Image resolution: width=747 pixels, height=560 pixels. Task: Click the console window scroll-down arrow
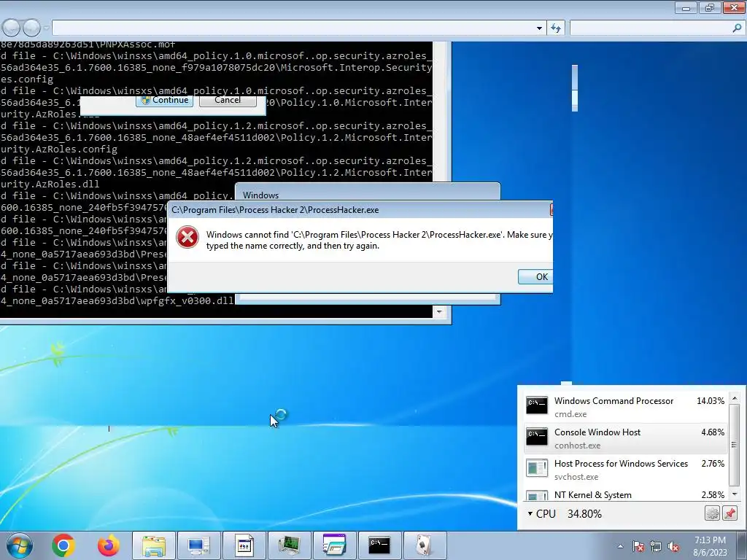click(x=439, y=312)
